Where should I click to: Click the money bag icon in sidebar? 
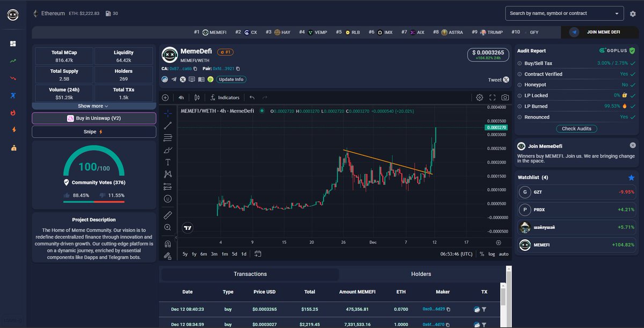[13, 147]
